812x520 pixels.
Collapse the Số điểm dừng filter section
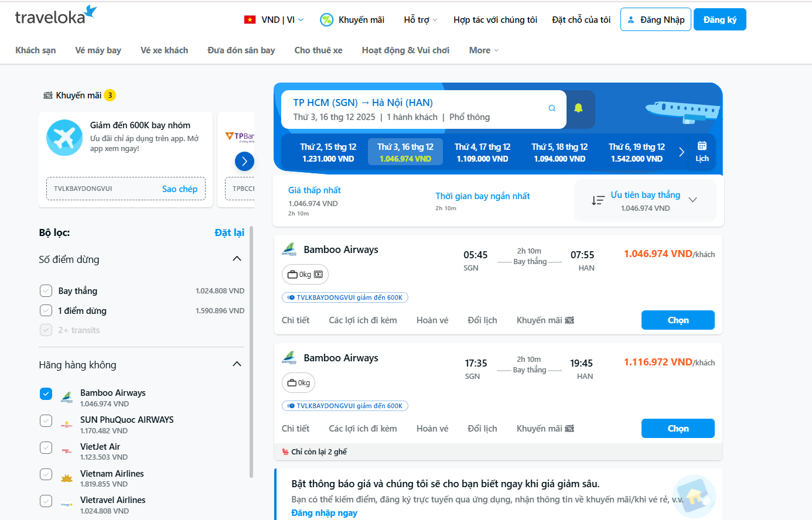237,259
